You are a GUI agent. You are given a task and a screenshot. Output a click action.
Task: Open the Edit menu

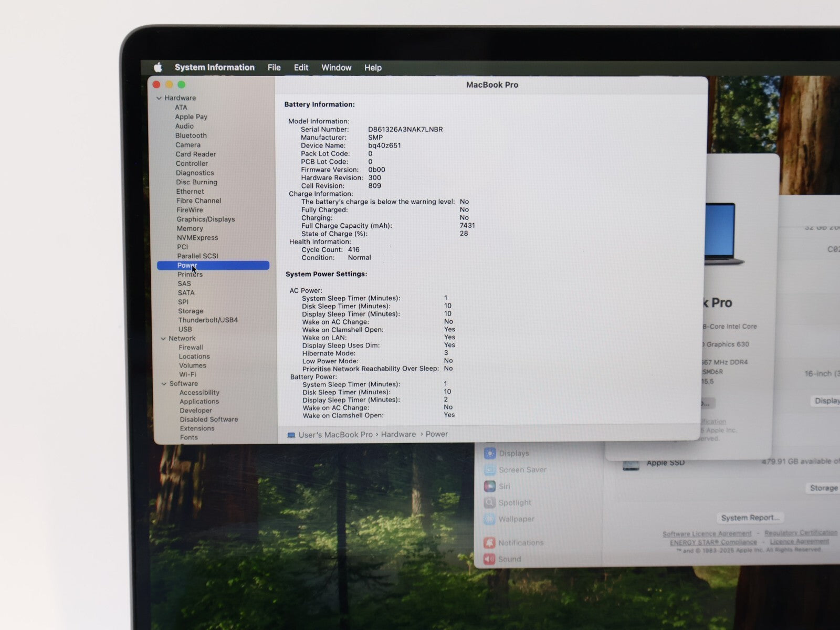pos(301,68)
